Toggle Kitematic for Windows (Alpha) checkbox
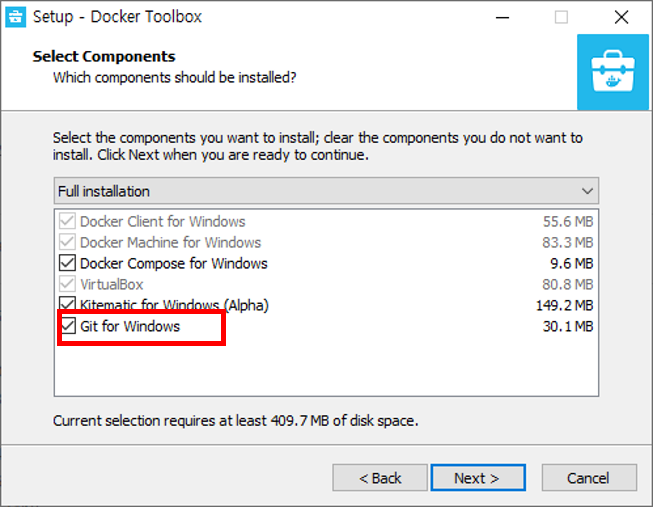The image size is (653, 507). (x=67, y=305)
